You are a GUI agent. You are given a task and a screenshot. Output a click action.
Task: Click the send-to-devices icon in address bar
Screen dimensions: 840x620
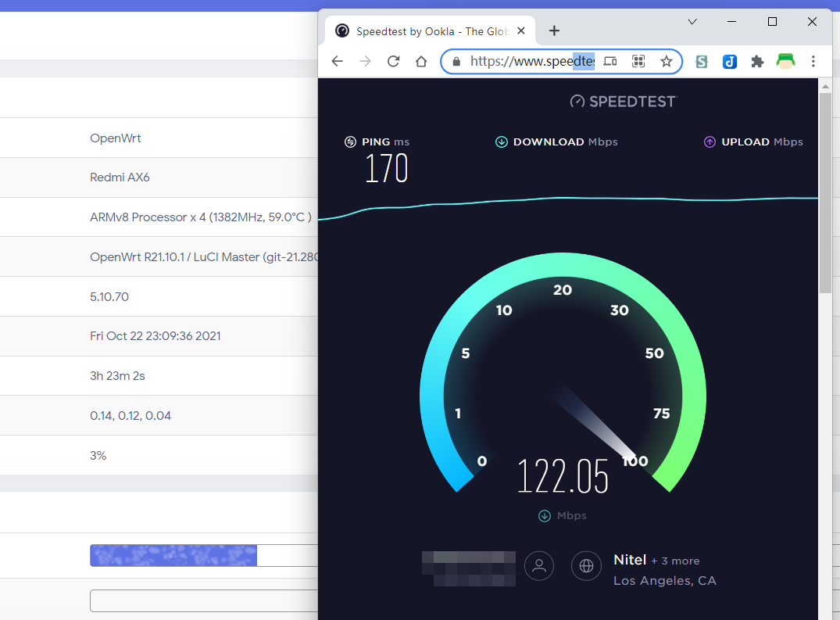(611, 61)
